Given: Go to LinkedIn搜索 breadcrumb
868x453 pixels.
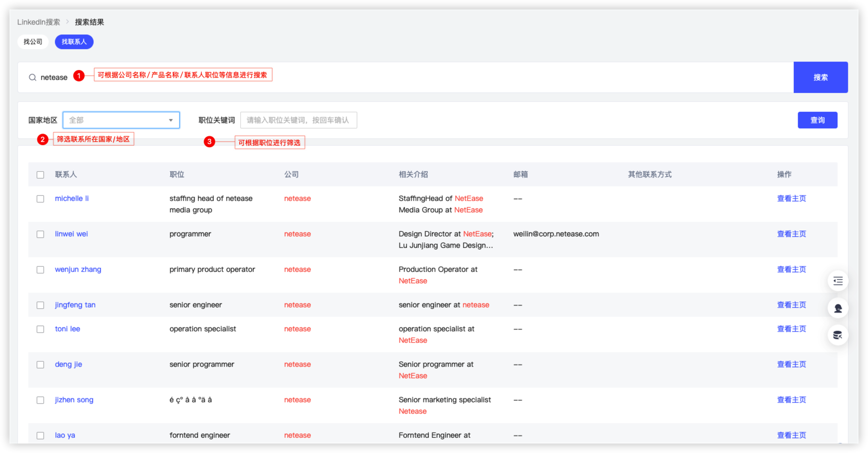Looking at the screenshot, I should point(39,22).
